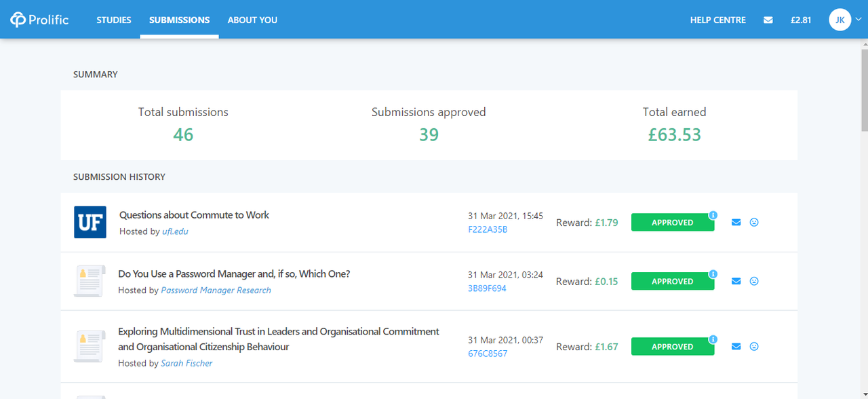The width and height of the screenshot is (868, 399).
Task: Click Approved badge for Multidimensional Trust study
Action: point(673,347)
